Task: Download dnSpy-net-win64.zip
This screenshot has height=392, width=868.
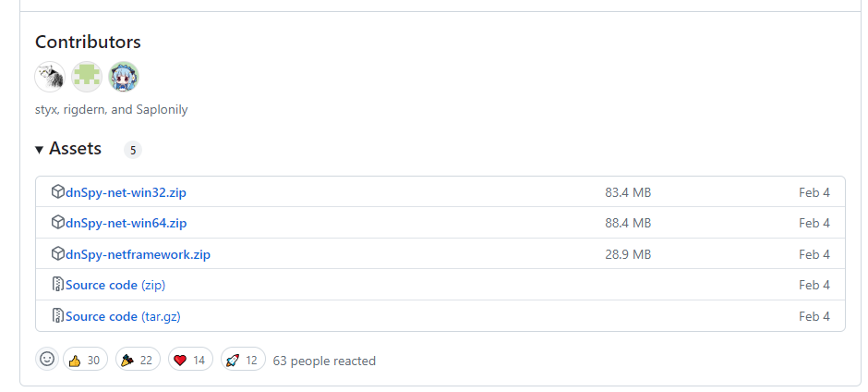Action: (x=126, y=223)
